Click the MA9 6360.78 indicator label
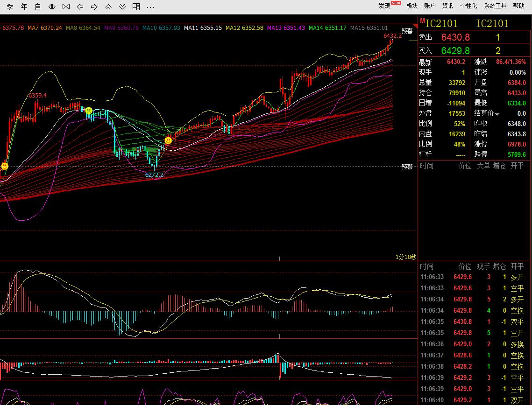532x405 pixels. coord(121,28)
